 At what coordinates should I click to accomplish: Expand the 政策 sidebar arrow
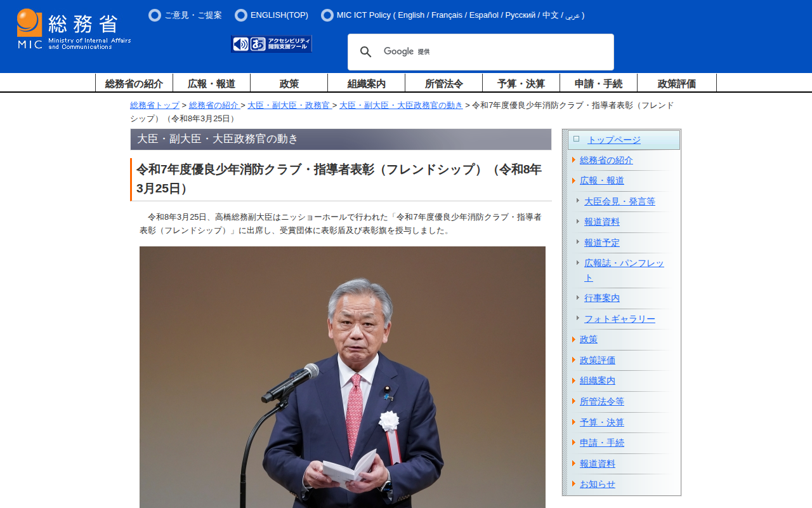click(x=573, y=340)
